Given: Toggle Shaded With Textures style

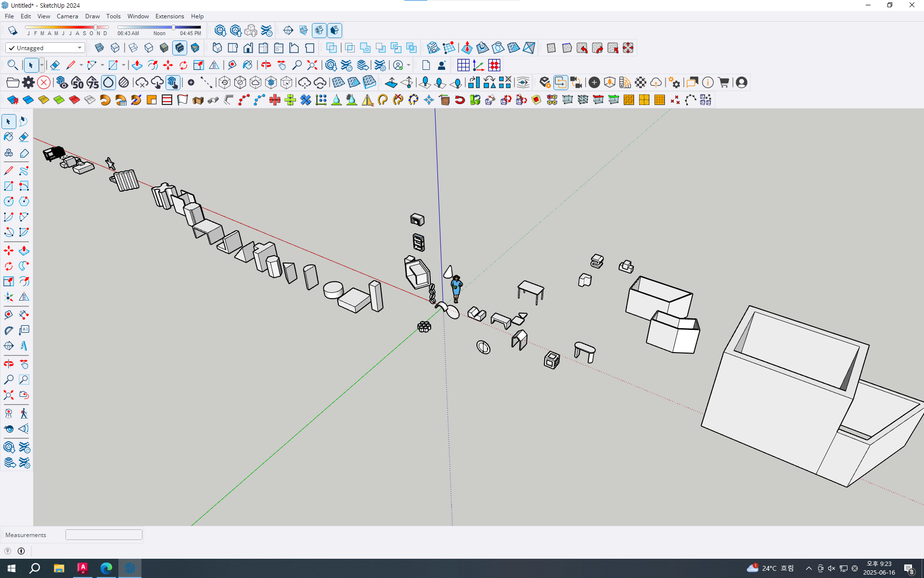Looking at the screenshot, I should (180, 48).
